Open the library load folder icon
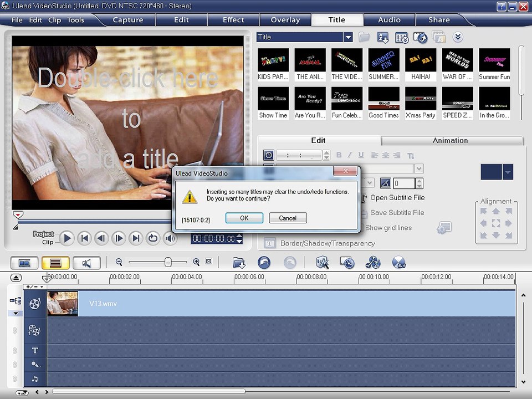The height and width of the screenshot is (399, 532). click(364, 37)
